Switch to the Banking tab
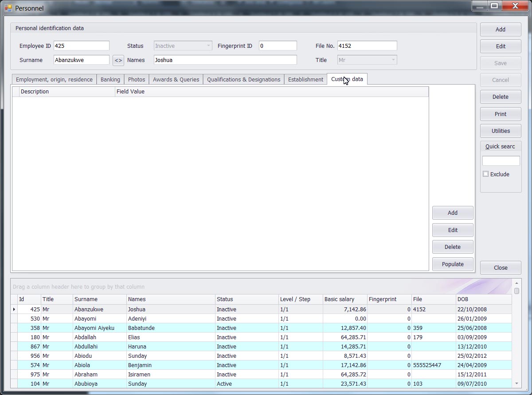Viewport: 532px width, 395px height. pyautogui.click(x=110, y=80)
